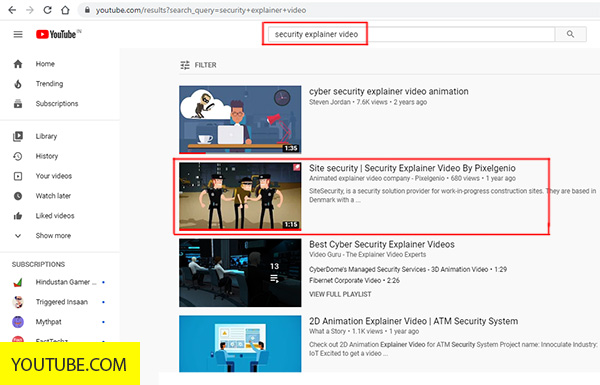Viewport: 600px width, 385px height.
Task: Open What a Story channel link
Action: (x=327, y=331)
